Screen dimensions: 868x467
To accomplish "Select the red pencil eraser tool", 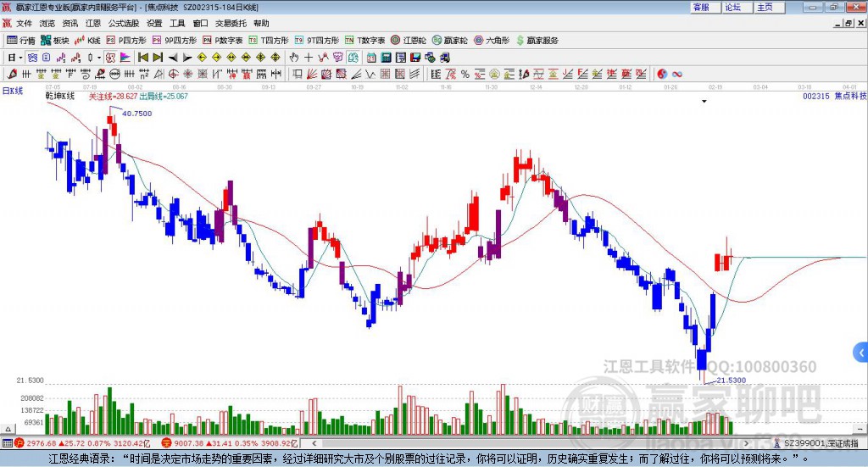I will click(12, 74).
